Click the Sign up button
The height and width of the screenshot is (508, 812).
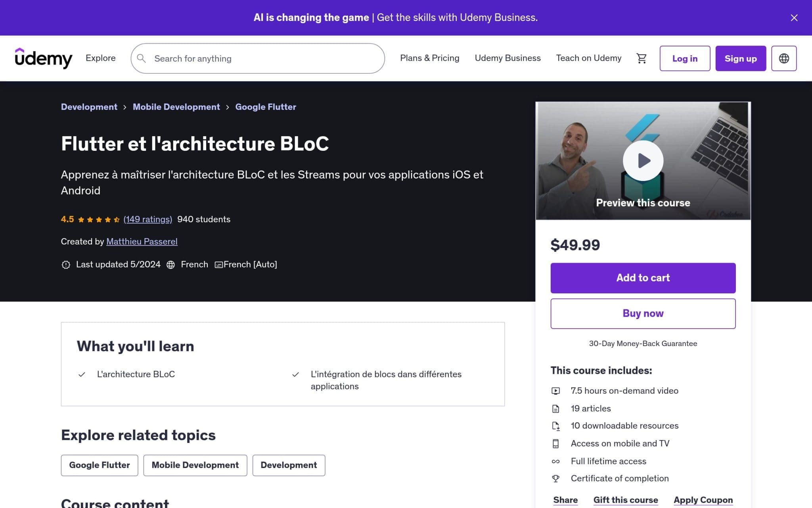tap(741, 58)
